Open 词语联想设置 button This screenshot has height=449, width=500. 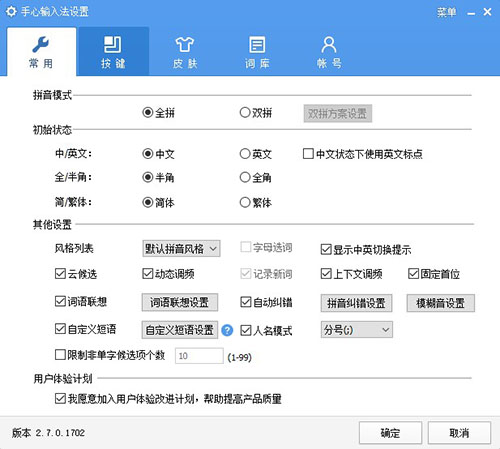[x=180, y=302]
